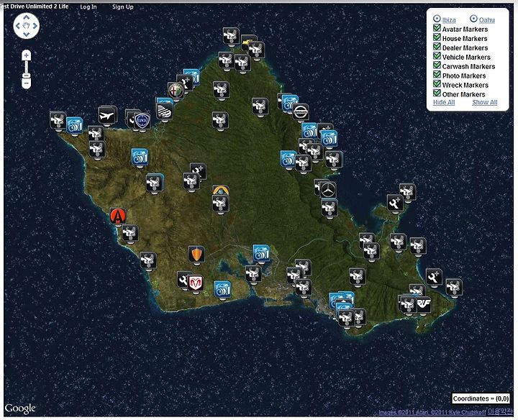518x420 pixels.
Task: Click the Ibiza link label
Action: pyautogui.click(x=449, y=20)
